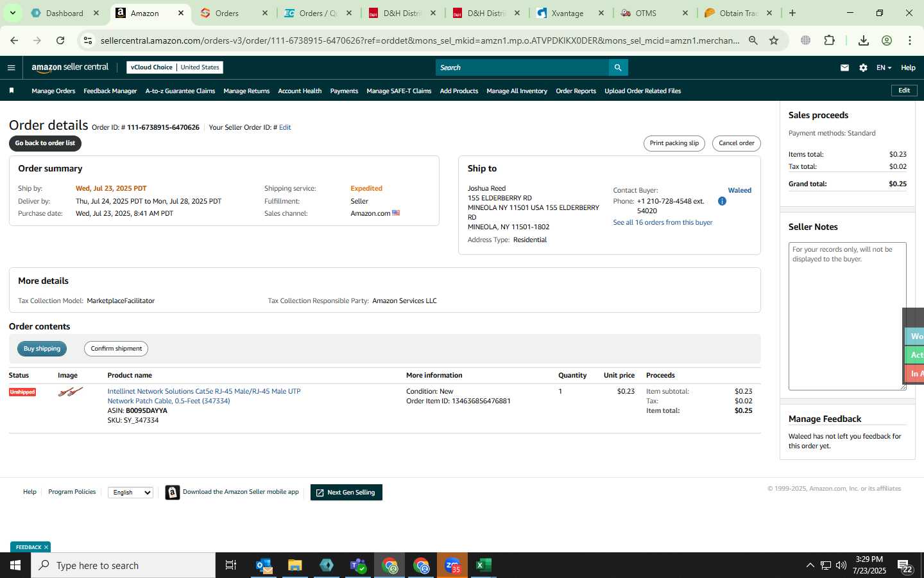Click the phone info icon near Waleed
Viewport: 924px width, 578px height.
pyautogui.click(x=722, y=201)
